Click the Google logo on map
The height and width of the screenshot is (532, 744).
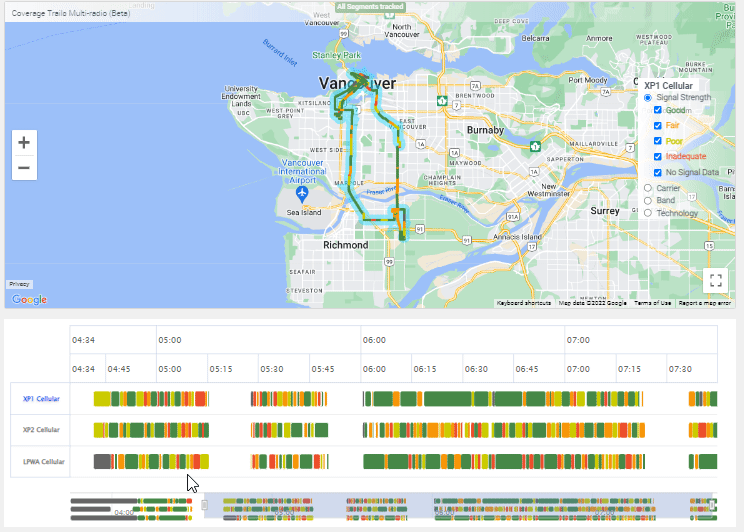coord(29,299)
